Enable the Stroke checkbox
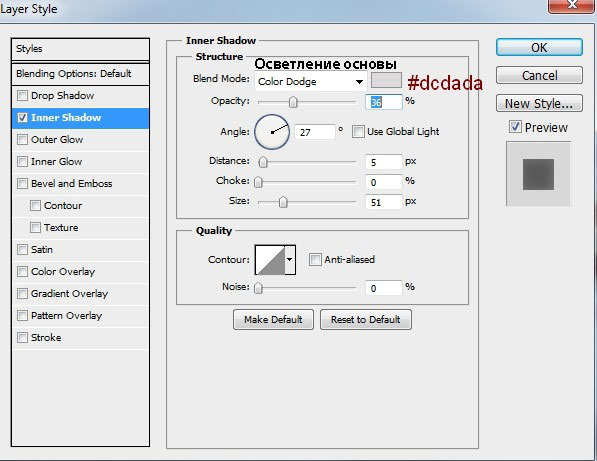The image size is (597, 461). click(x=22, y=338)
